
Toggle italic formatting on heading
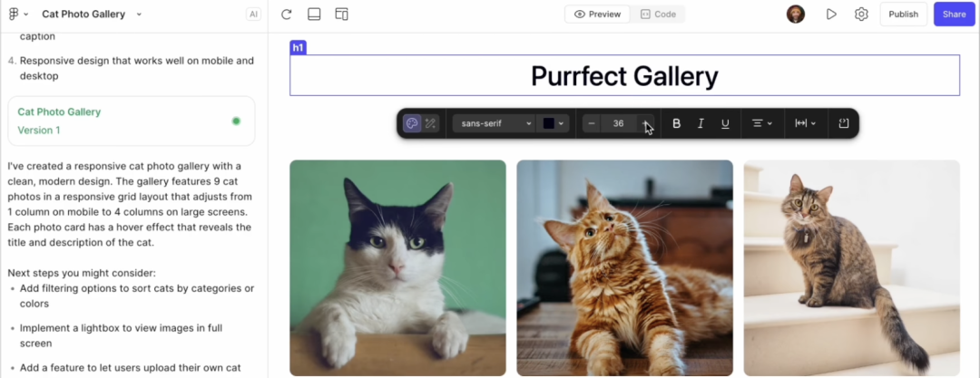pos(701,123)
